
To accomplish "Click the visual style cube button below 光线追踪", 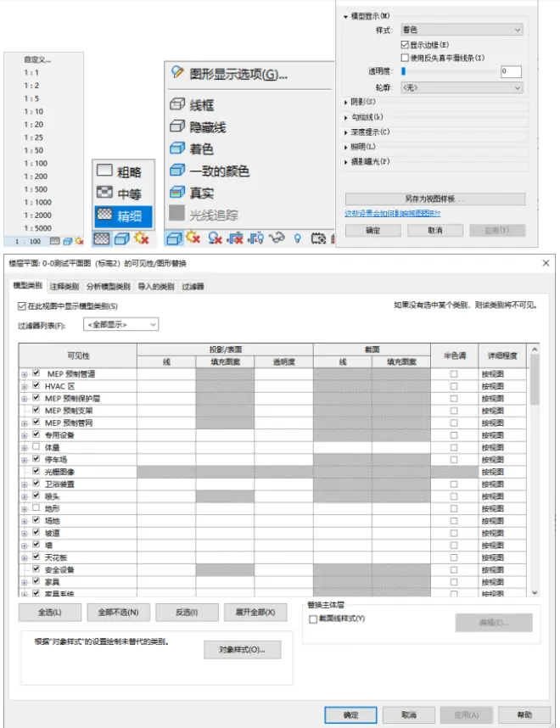I will pyautogui.click(x=174, y=238).
